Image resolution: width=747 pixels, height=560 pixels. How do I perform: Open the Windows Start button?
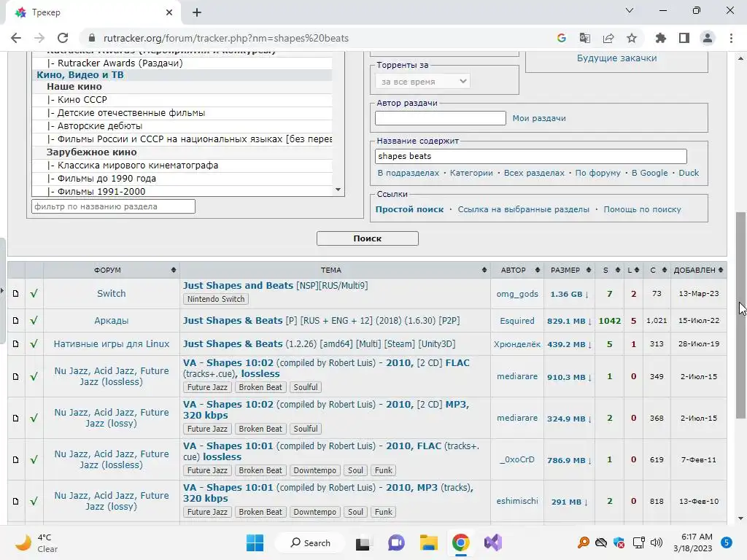click(x=255, y=542)
